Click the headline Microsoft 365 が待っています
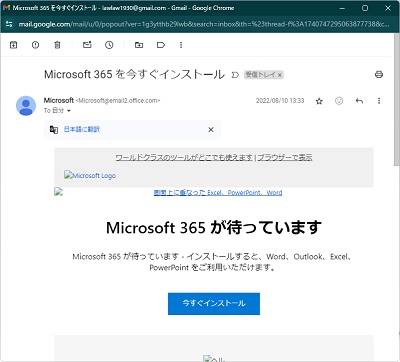The width and height of the screenshot is (400, 362). (x=214, y=228)
